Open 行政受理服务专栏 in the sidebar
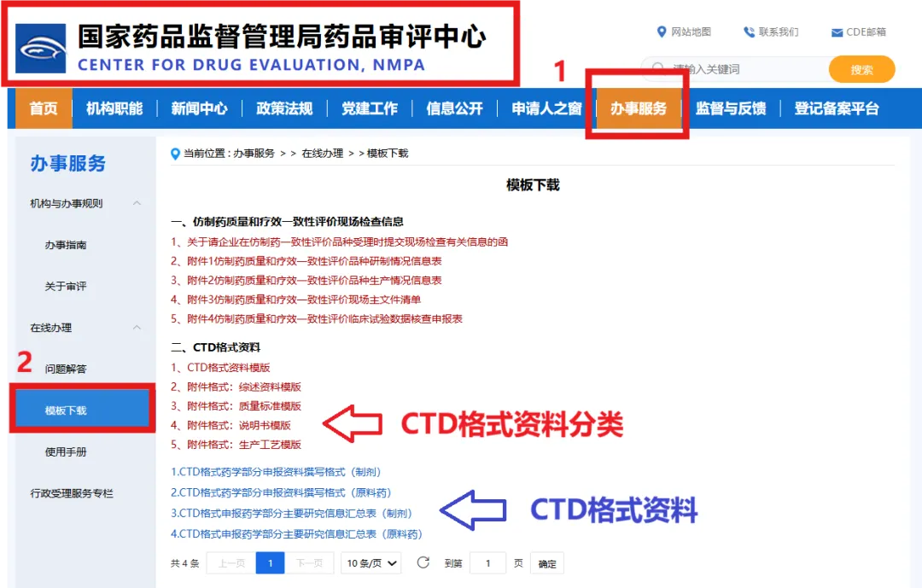The height and width of the screenshot is (588, 922). (72, 493)
